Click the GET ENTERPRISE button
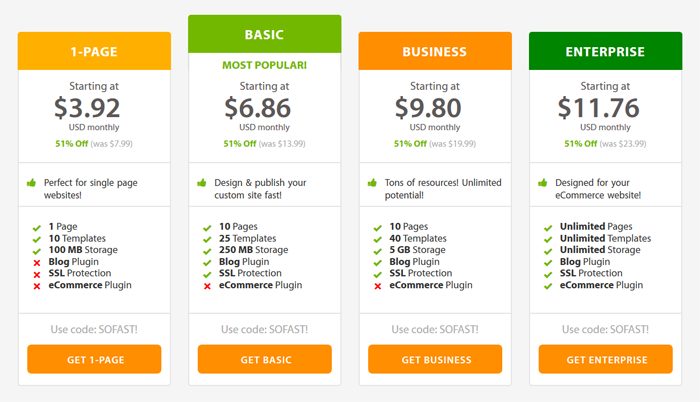 [x=606, y=359]
